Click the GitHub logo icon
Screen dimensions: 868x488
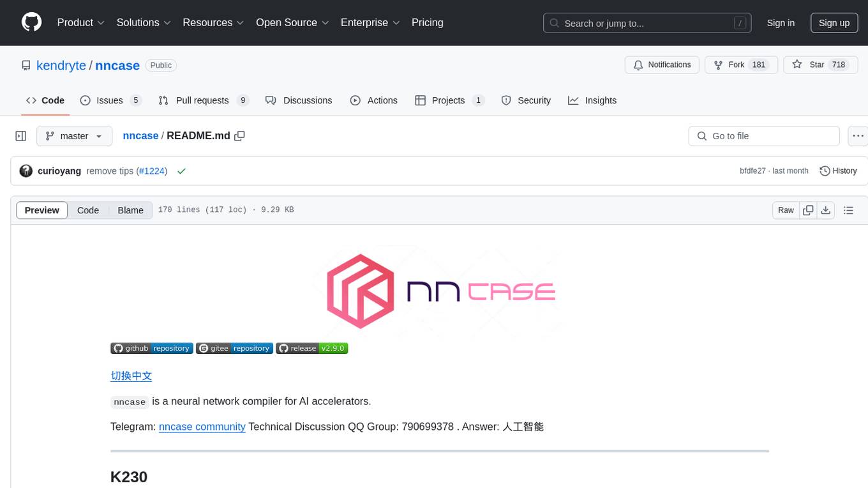(31, 22)
